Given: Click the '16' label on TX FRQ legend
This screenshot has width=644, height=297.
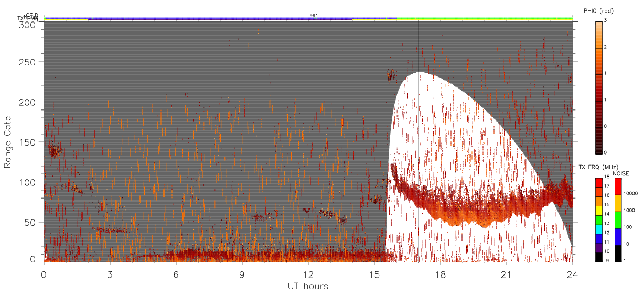Looking at the screenshot, I should pyautogui.click(x=607, y=195).
